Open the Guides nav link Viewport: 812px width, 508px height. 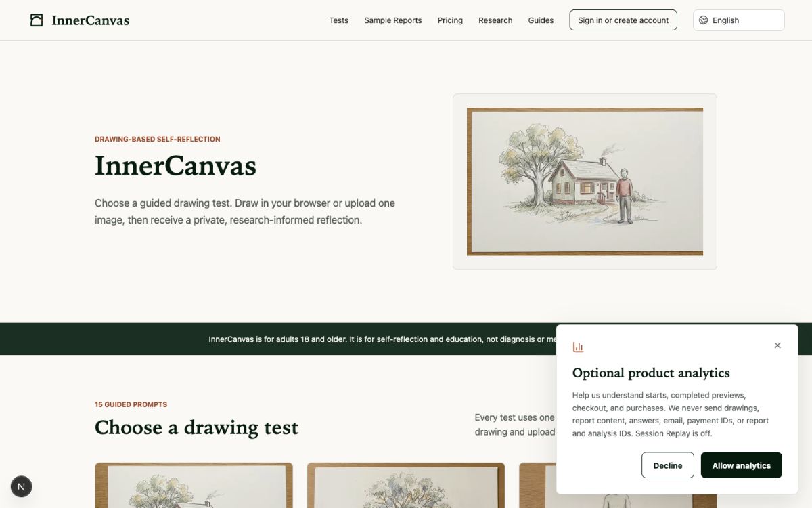pyautogui.click(x=541, y=20)
